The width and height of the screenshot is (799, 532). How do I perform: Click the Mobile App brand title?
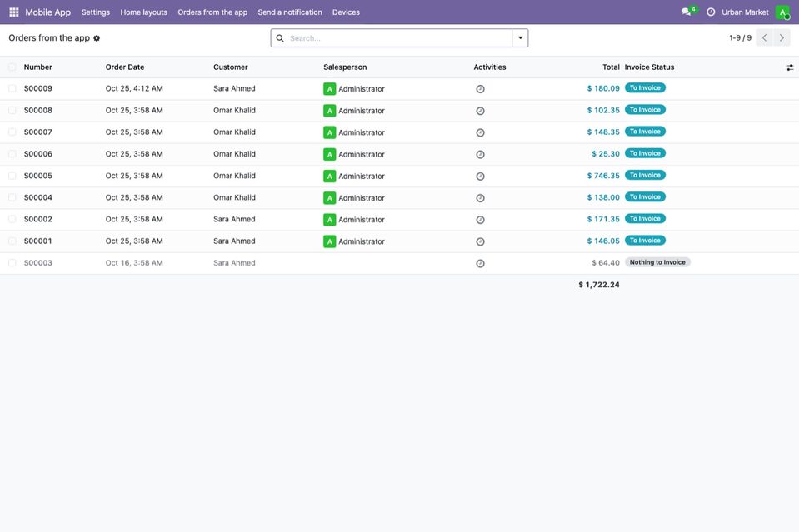point(47,12)
